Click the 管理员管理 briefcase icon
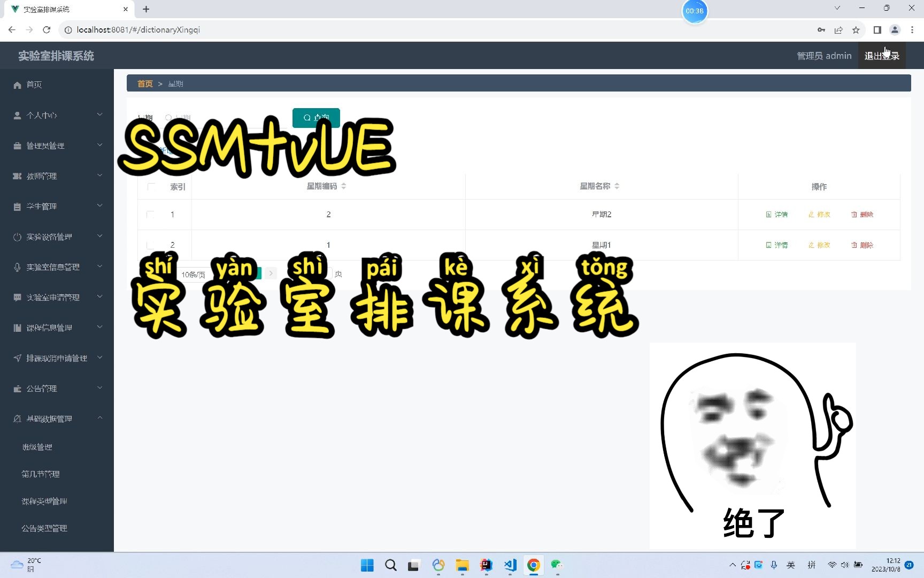 [17, 146]
